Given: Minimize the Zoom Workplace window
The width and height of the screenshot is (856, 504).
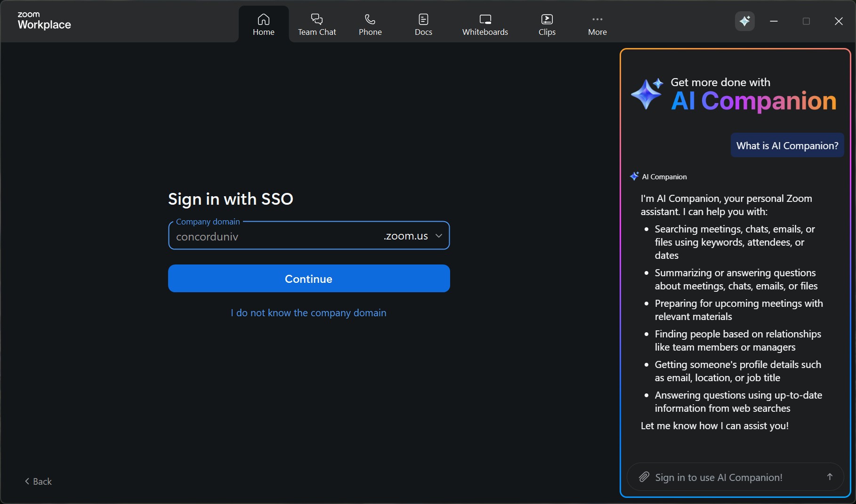Looking at the screenshot, I should coord(774,21).
